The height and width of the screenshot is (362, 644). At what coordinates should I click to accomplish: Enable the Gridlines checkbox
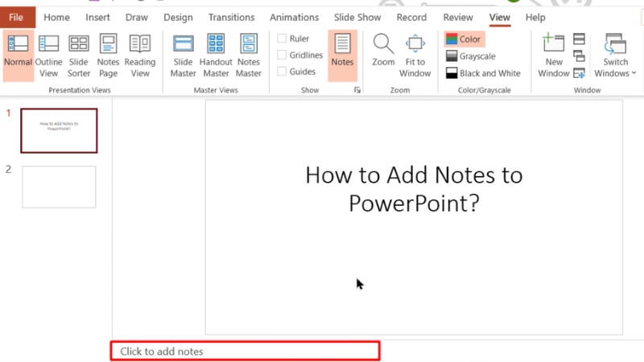(x=282, y=55)
